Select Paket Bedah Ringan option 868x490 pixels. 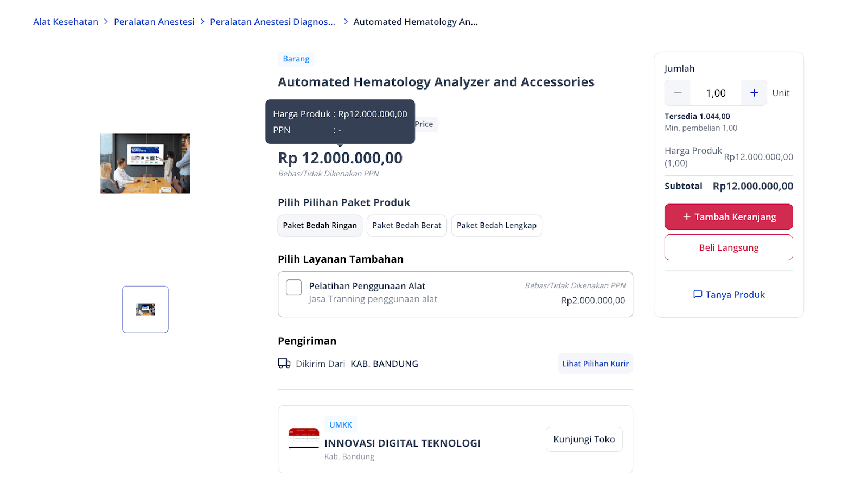click(x=320, y=225)
